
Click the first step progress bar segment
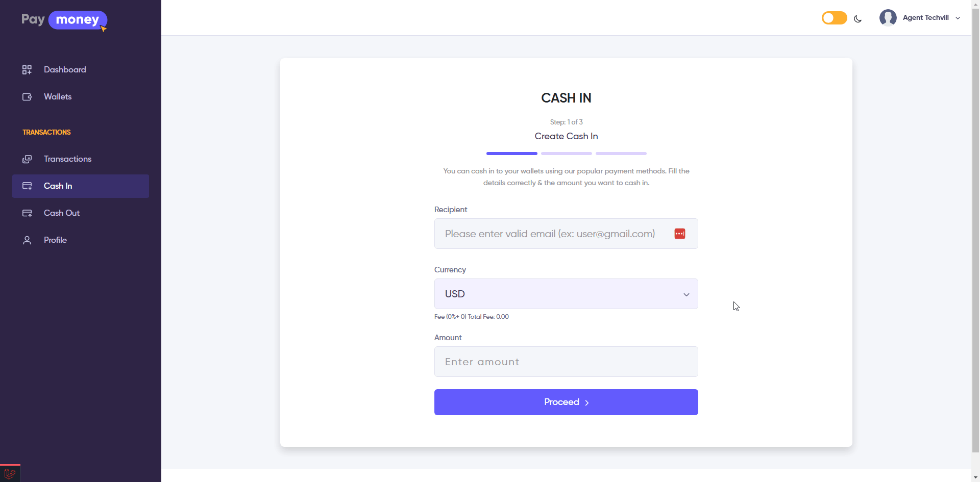pos(511,154)
